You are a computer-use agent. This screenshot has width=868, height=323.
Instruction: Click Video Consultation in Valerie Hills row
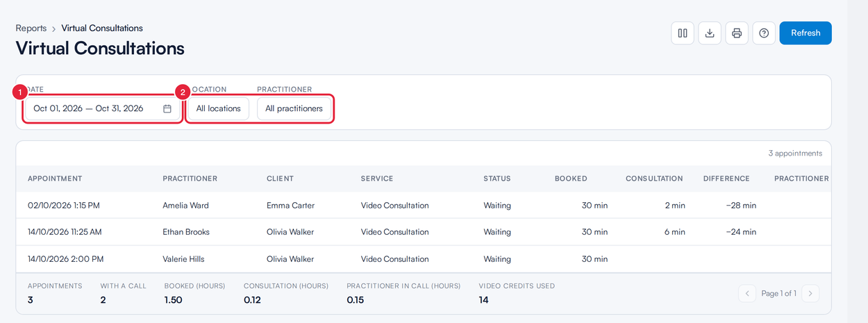pyautogui.click(x=394, y=259)
